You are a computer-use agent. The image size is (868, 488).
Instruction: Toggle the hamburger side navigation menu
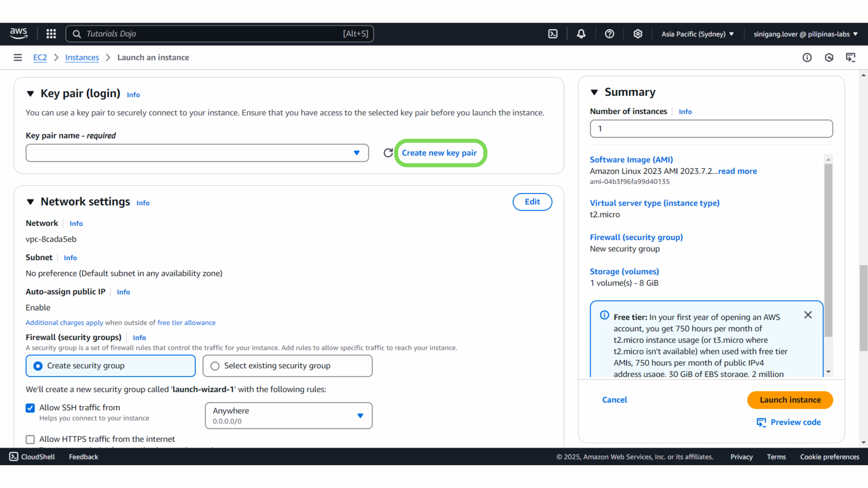pos(18,58)
